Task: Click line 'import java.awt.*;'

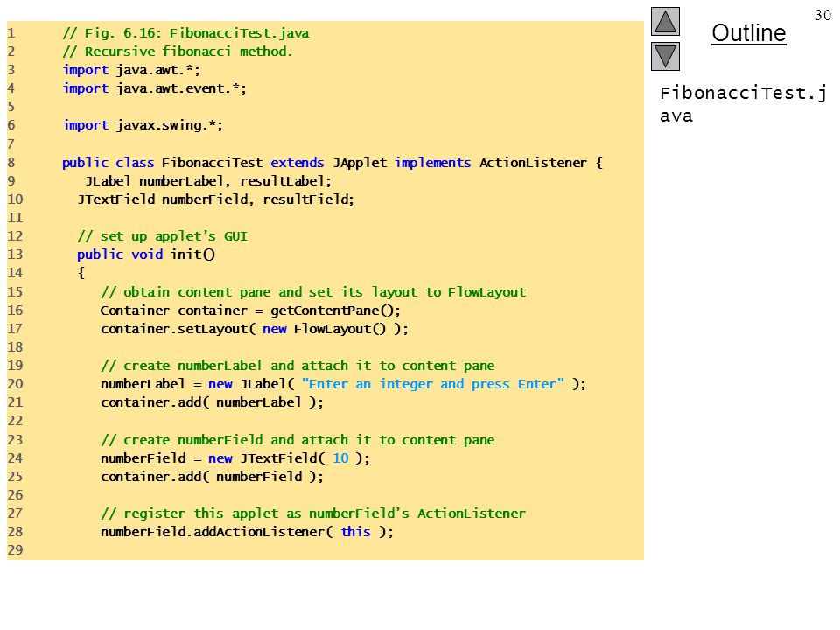Action: click(131, 70)
